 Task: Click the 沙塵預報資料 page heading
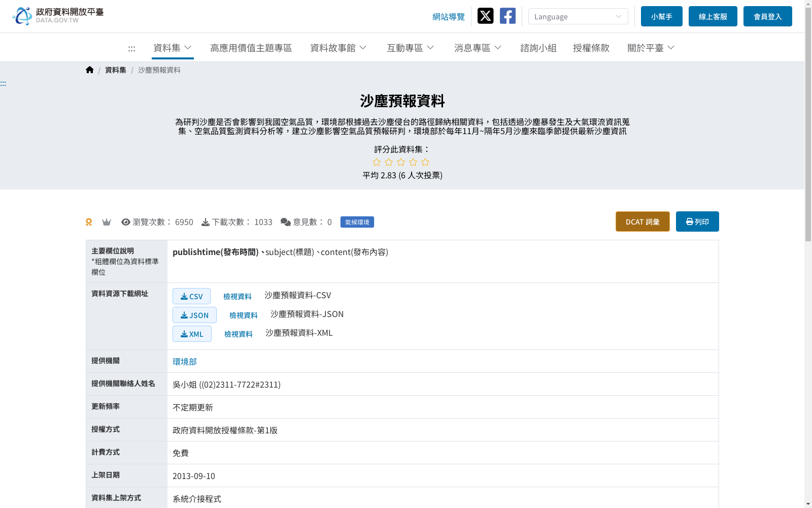tap(402, 101)
